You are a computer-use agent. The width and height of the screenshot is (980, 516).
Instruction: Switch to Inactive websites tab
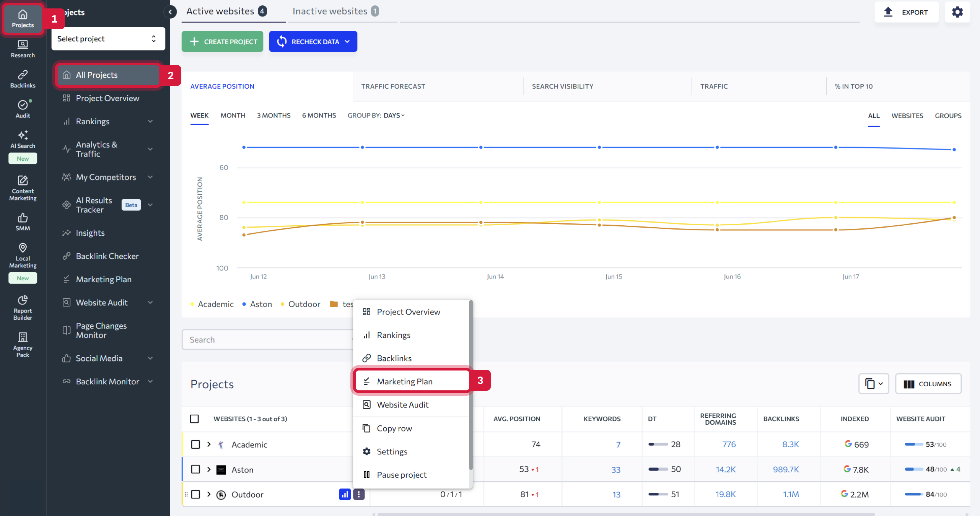(x=335, y=11)
